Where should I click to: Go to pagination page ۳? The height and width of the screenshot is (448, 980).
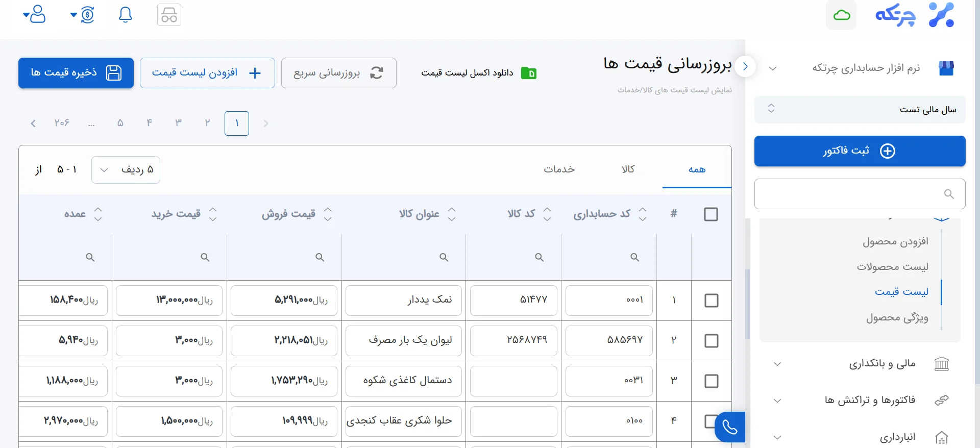coord(178,123)
